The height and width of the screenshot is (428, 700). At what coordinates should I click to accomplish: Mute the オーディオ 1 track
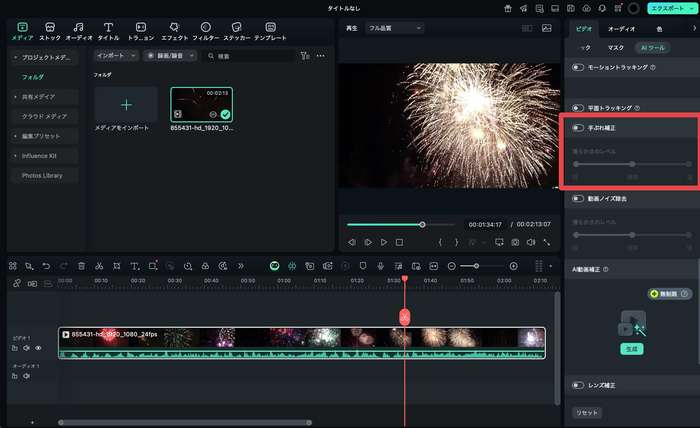pyautogui.click(x=26, y=376)
